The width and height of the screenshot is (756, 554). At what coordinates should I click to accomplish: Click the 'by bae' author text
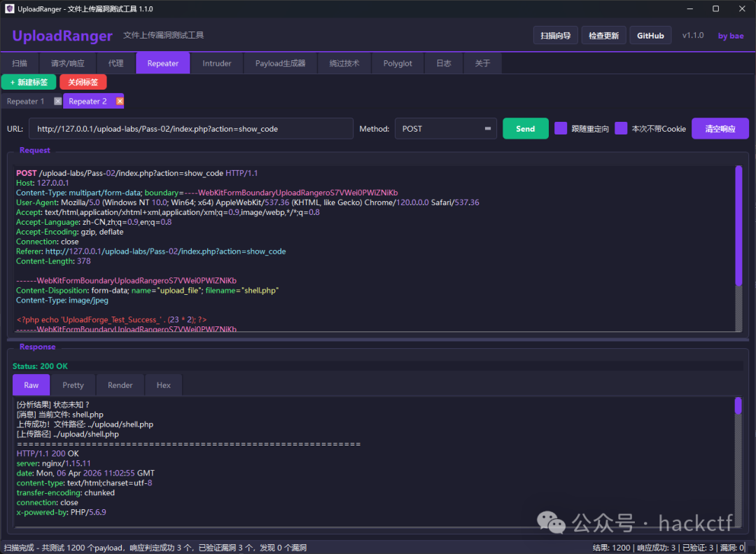[x=730, y=36]
